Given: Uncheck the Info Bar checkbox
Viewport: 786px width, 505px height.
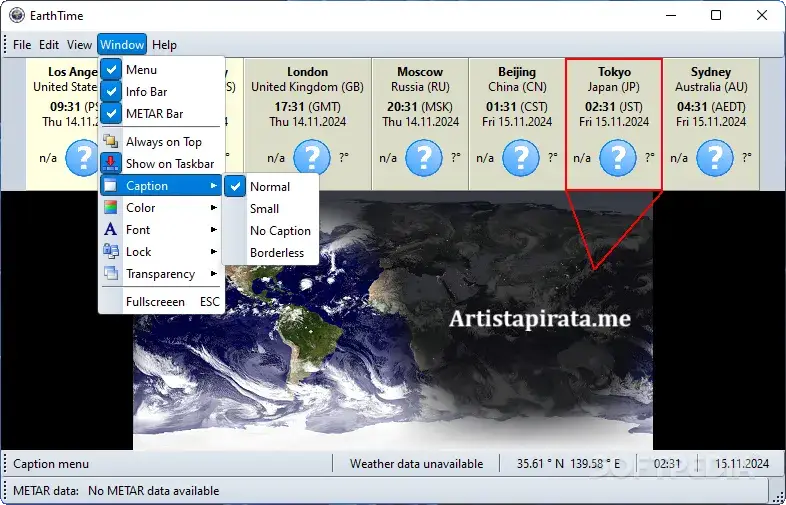Looking at the screenshot, I should [111, 92].
